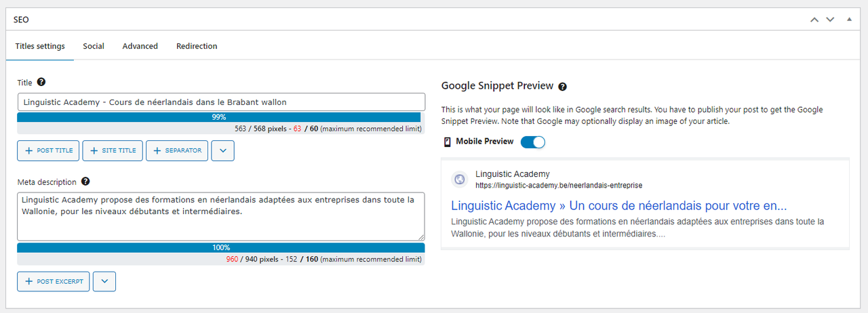
Task: Click the Meta description help icon
Action: (x=85, y=182)
